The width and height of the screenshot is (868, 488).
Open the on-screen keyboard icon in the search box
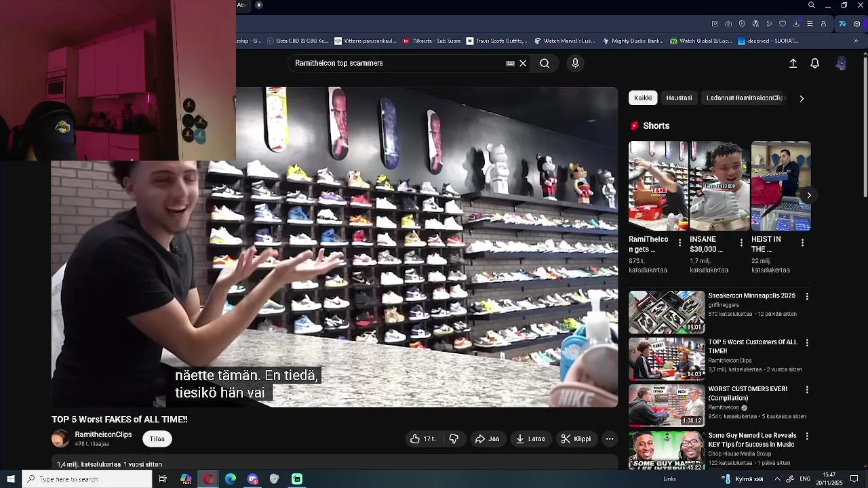pos(510,63)
